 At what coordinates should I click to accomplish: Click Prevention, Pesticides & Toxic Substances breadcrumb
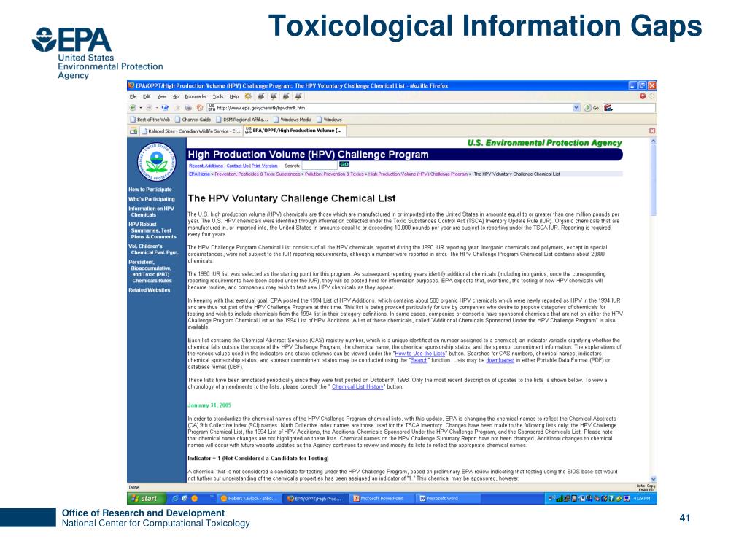[258, 174]
